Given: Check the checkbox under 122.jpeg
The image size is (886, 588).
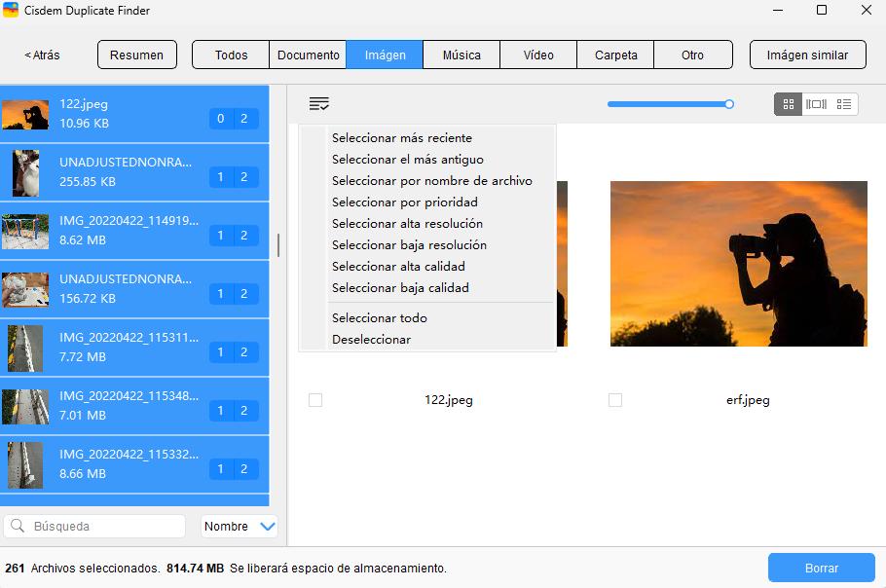Looking at the screenshot, I should 314,399.
